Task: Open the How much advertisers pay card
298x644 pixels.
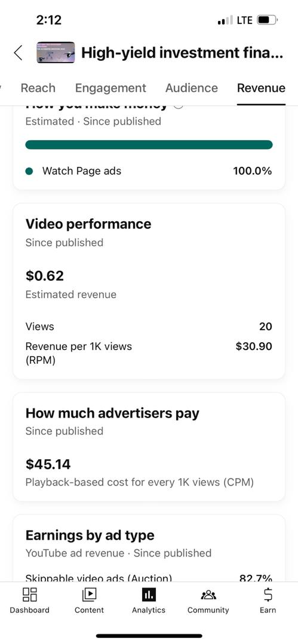Action: point(149,447)
